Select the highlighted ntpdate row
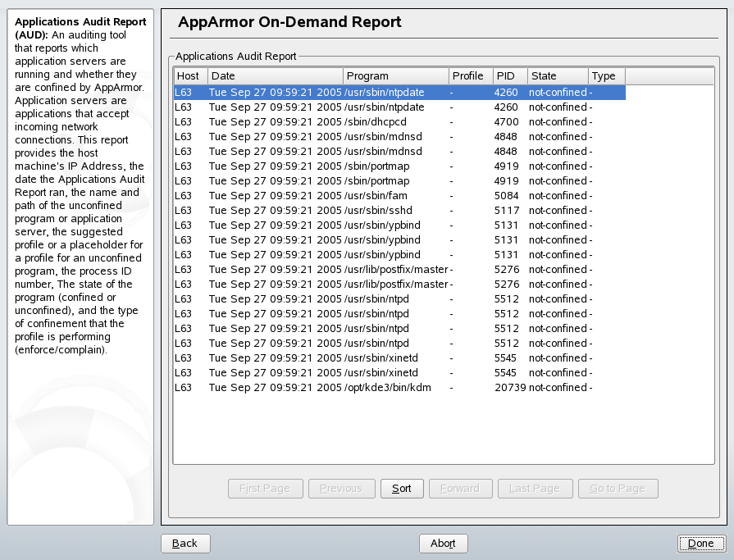The image size is (734, 560). pos(328,92)
